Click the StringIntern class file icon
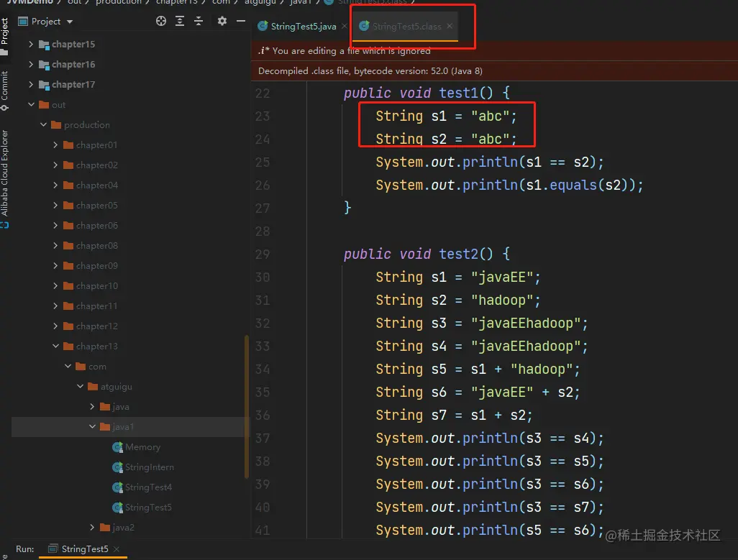 click(117, 467)
